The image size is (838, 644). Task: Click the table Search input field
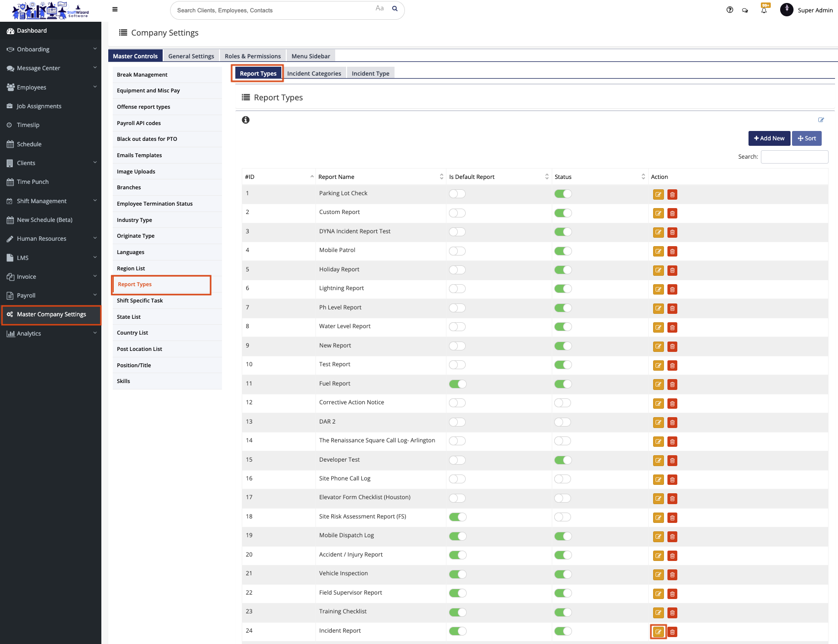tap(794, 157)
